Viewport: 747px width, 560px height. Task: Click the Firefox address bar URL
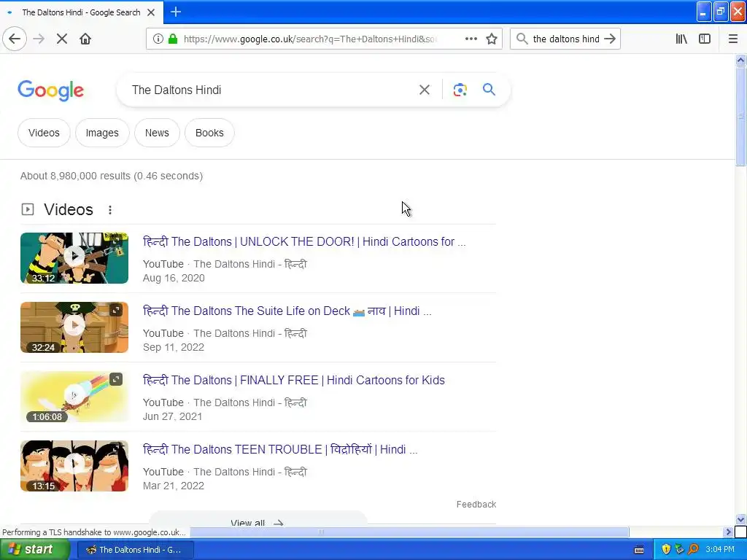(x=309, y=39)
